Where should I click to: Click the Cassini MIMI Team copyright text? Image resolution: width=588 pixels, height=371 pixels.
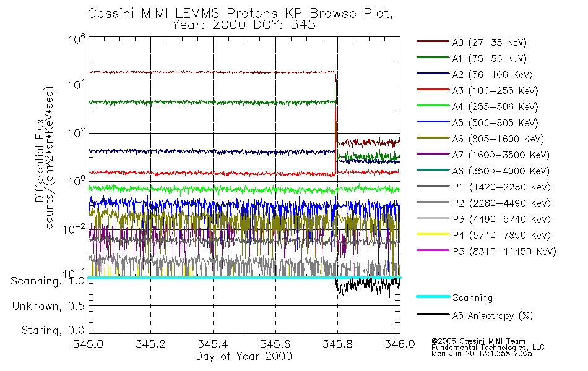(x=478, y=341)
